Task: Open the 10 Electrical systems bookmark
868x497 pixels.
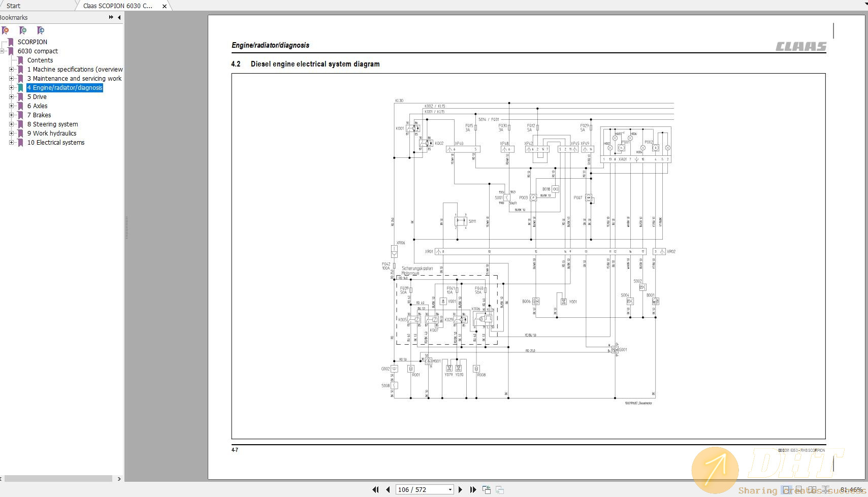Action: (56, 143)
